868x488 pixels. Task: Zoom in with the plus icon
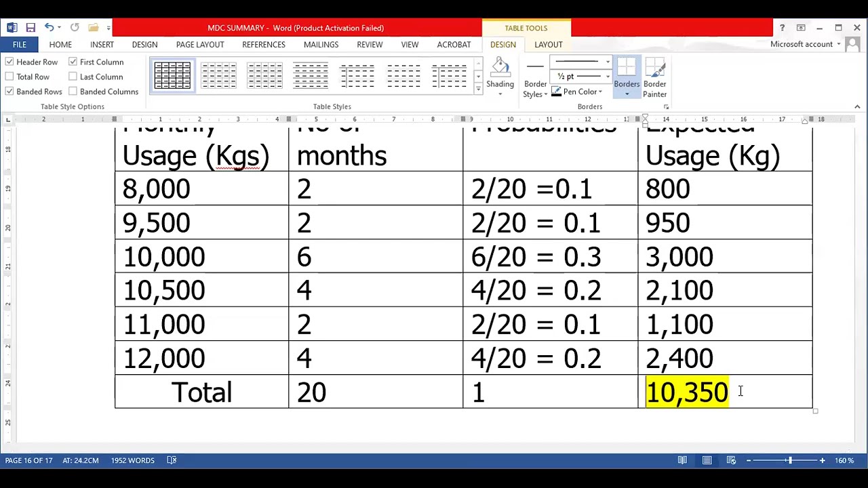(x=822, y=460)
